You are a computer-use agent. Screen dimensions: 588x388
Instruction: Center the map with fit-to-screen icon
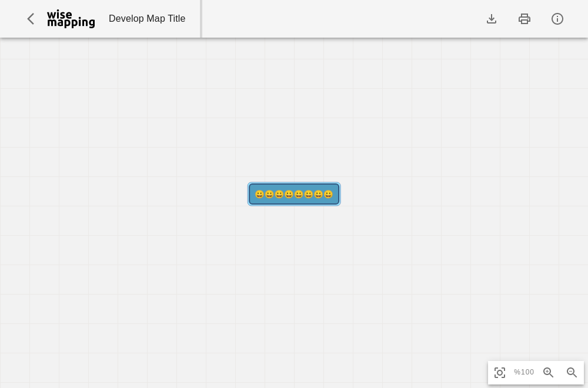[x=499, y=372]
